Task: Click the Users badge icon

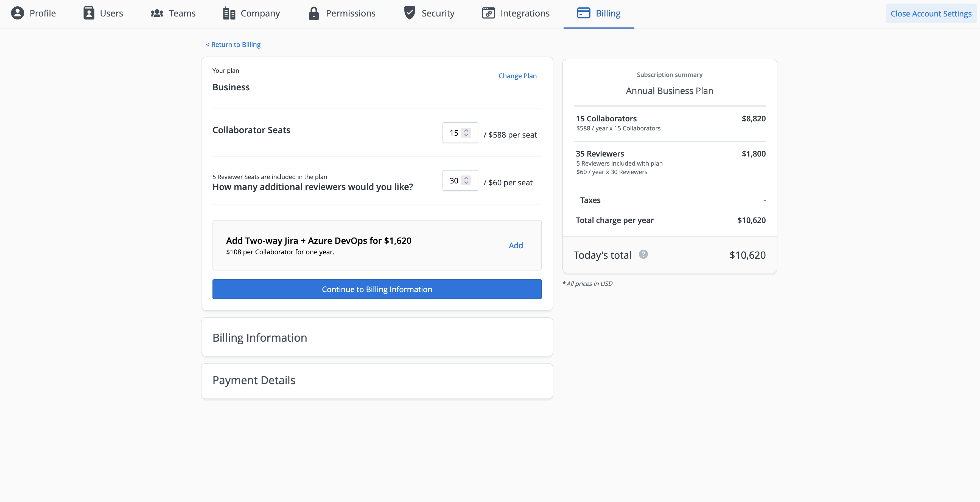Action: click(x=89, y=13)
